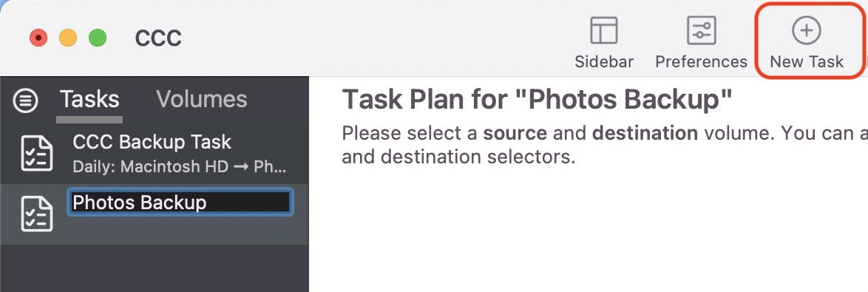Select the Photos Backup checklist icon
The width and height of the screenshot is (868, 292).
click(x=37, y=214)
